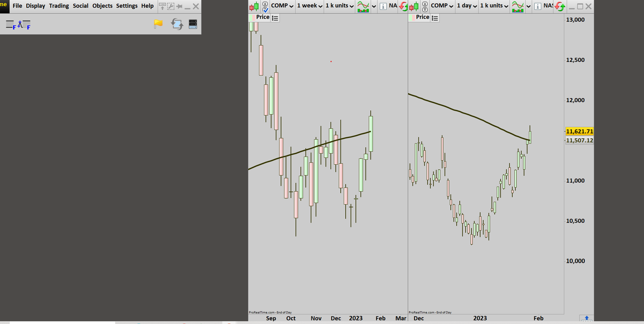The height and width of the screenshot is (324, 644).
Task: Click the first Fibonacci lines tool icon
Action: tap(11, 25)
